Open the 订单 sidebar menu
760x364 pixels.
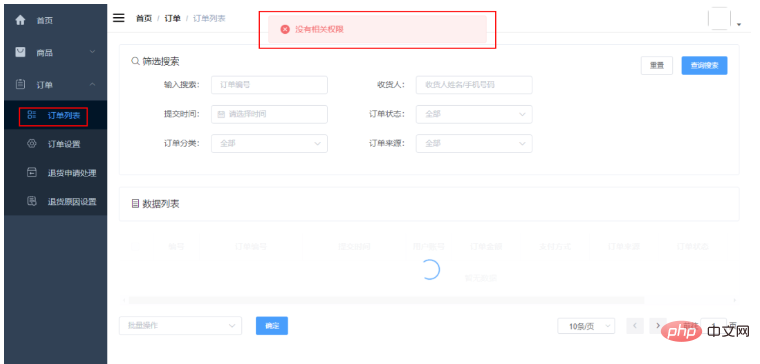click(x=56, y=84)
